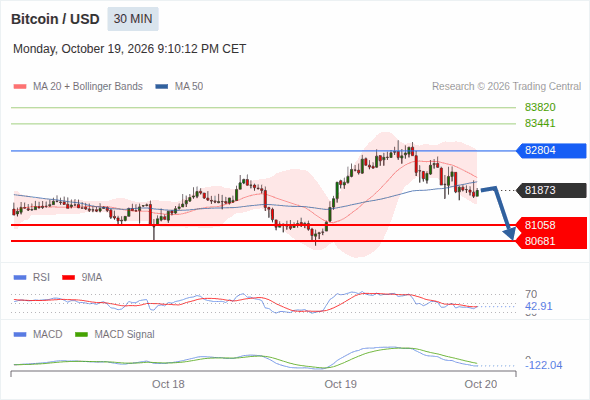
Task: Click the 30 MIN timeframe badge
Action: 133,19
